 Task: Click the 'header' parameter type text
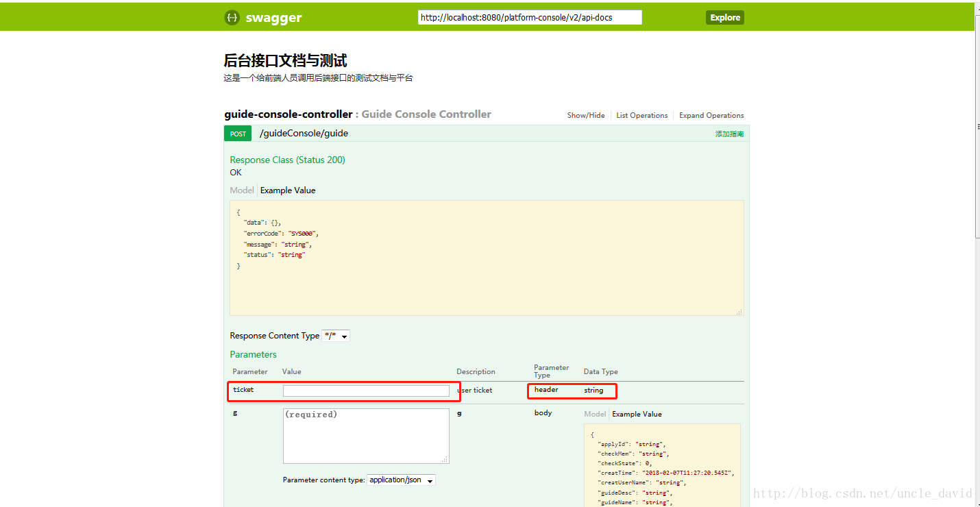tap(546, 389)
